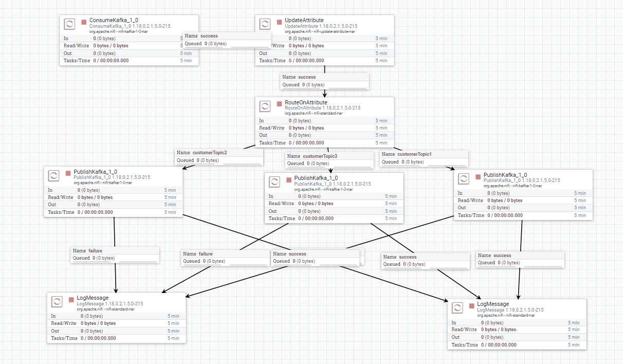Click the ConsumeKafka_1_0 processor icon
This screenshot has height=364, width=623.
coord(69,24)
